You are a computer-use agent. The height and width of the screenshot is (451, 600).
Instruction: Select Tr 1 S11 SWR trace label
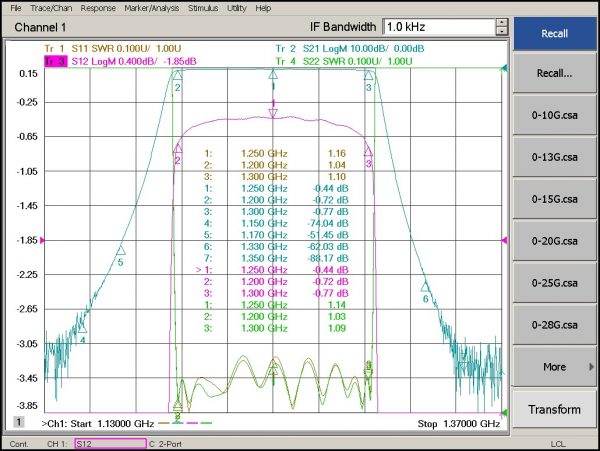click(x=113, y=49)
